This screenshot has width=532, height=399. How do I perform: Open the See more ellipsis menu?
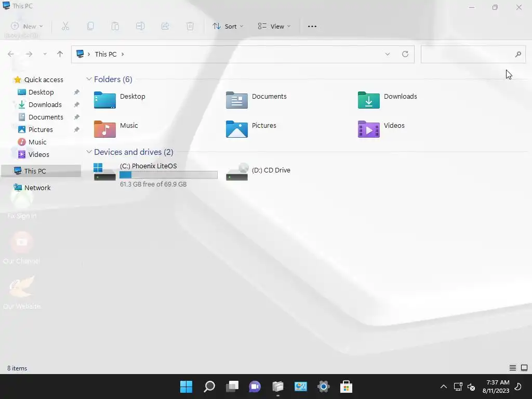(312, 26)
